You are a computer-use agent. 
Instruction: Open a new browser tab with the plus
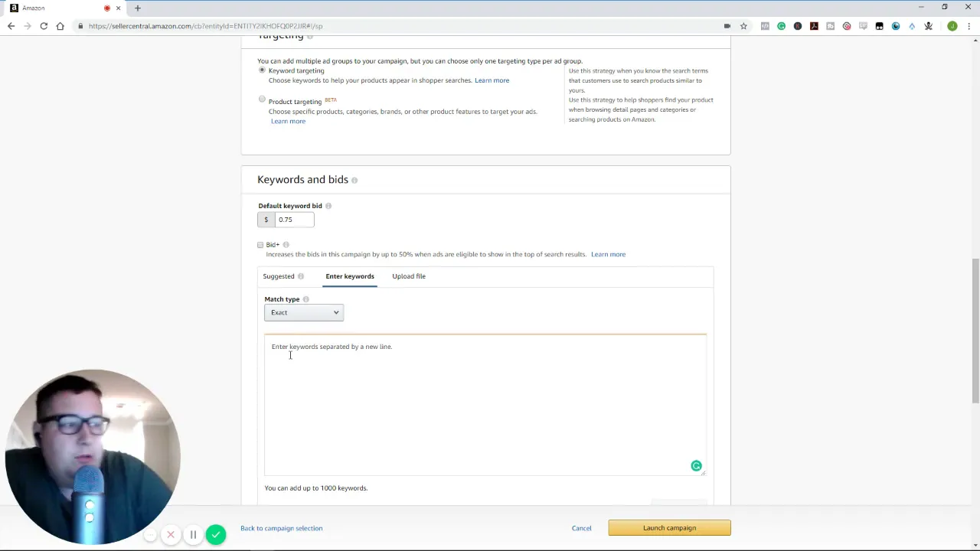pos(138,8)
